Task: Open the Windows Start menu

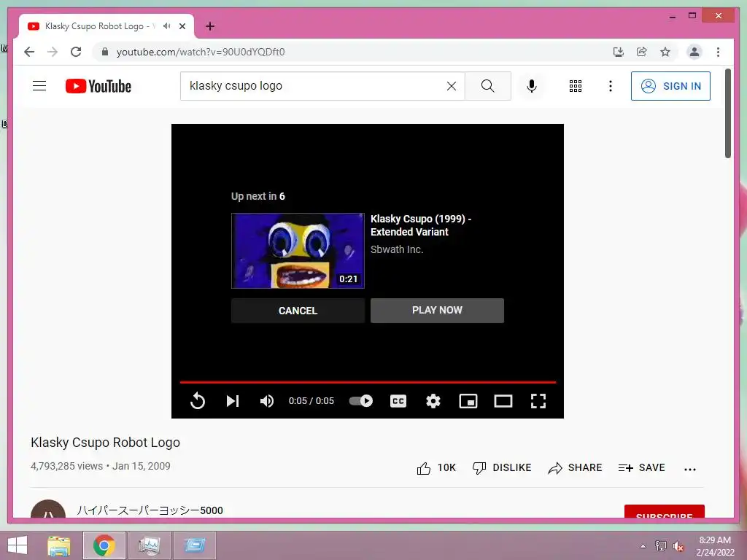Action: pyautogui.click(x=18, y=545)
